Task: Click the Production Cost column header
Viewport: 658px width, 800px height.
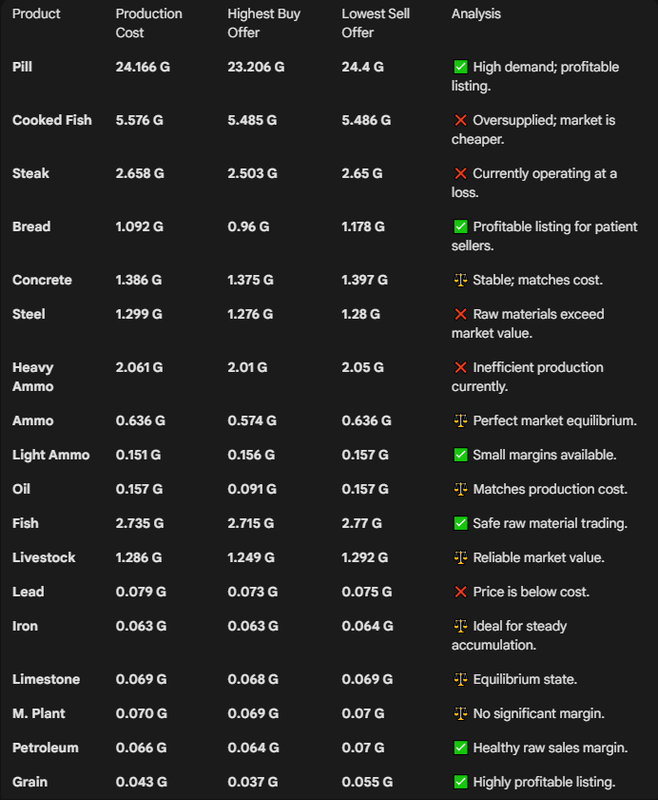Action: click(x=148, y=23)
